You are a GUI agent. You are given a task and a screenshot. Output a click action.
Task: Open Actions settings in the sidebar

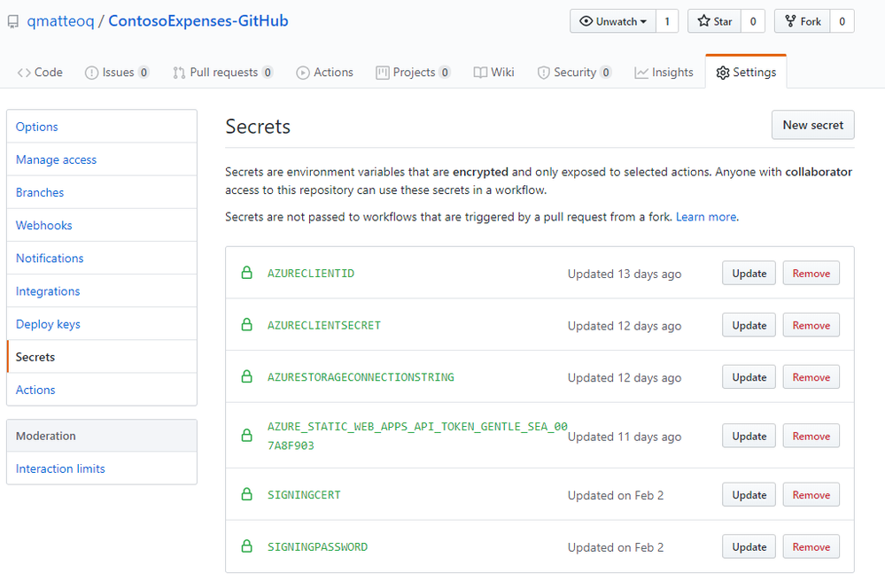[102, 390]
